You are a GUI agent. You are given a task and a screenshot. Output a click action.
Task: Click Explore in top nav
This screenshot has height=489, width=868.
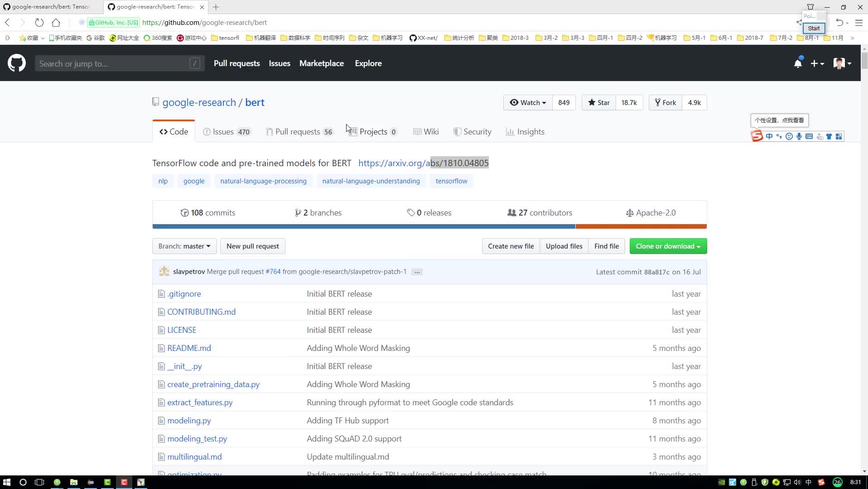368,63
